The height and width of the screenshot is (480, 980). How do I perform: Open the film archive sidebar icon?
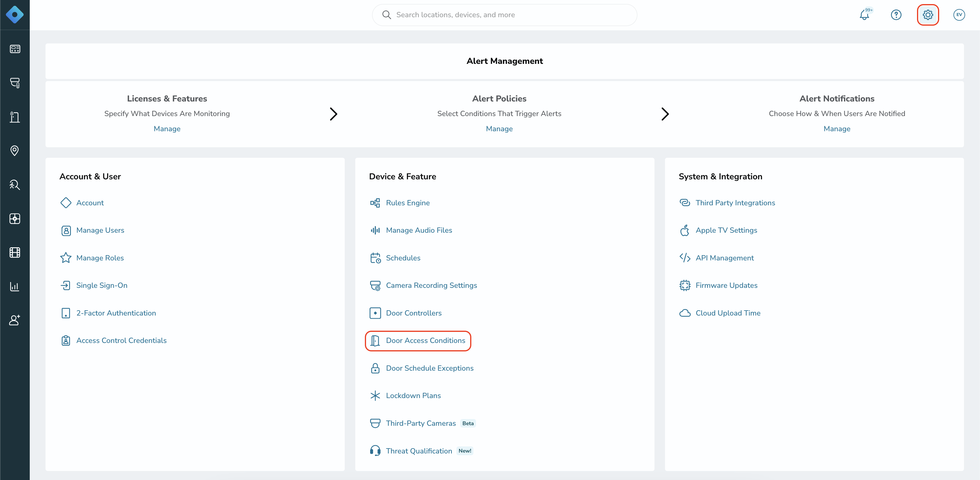pos(15,253)
